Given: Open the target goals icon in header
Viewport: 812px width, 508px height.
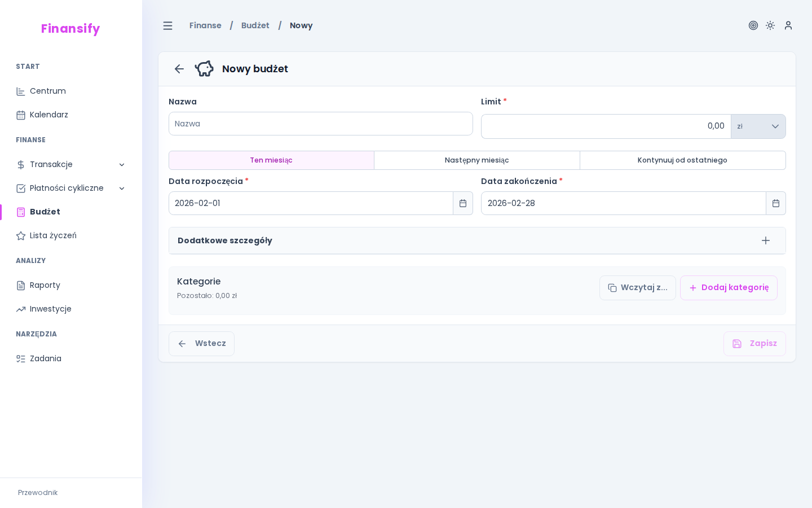Looking at the screenshot, I should click(x=753, y=25).
